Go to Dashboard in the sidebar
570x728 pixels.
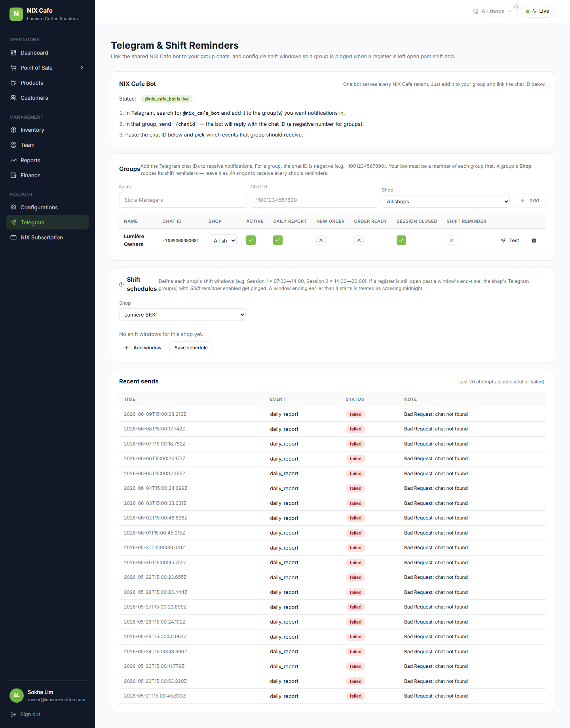47,53
